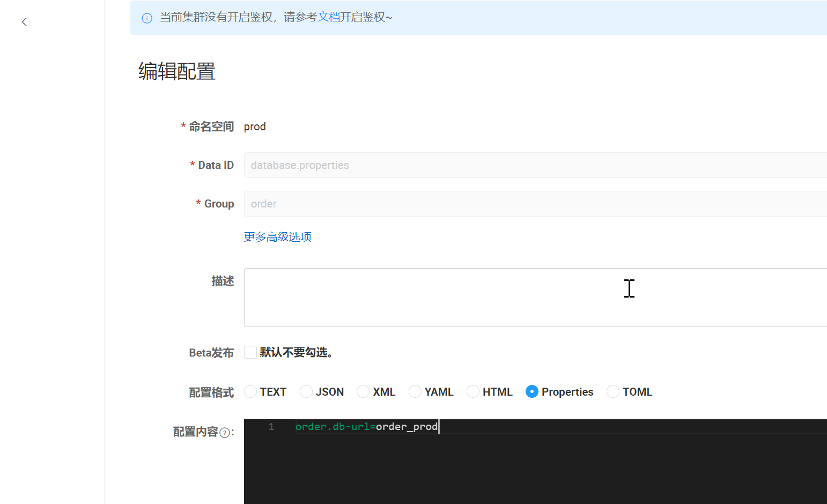Click the 默认不要勾选。 label text
Image resolution: width=827 pixels, height=504 pixels.
pyautogui.click(x=297, y=352)
